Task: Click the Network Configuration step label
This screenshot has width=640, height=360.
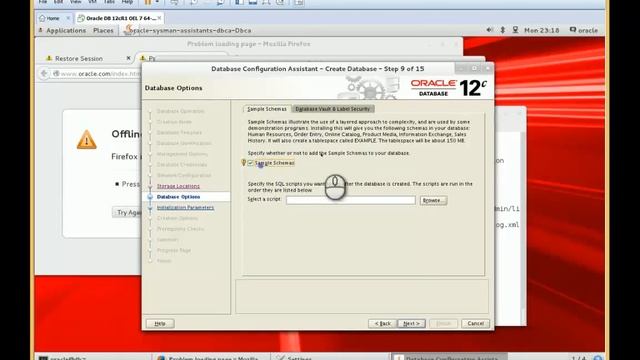Action: [184, 175]
